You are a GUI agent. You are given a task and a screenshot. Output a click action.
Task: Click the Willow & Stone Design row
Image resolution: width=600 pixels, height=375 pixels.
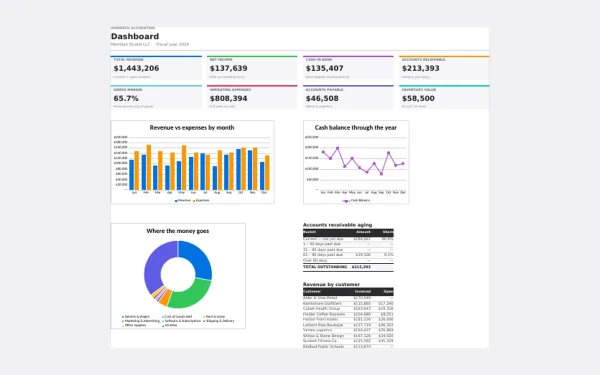pos(348,336)
